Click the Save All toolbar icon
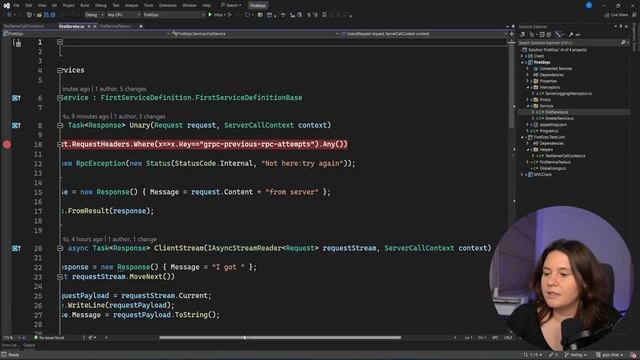The width and height of the screenshot is (640, 360). pyautogui.click(x=53, y=15)
